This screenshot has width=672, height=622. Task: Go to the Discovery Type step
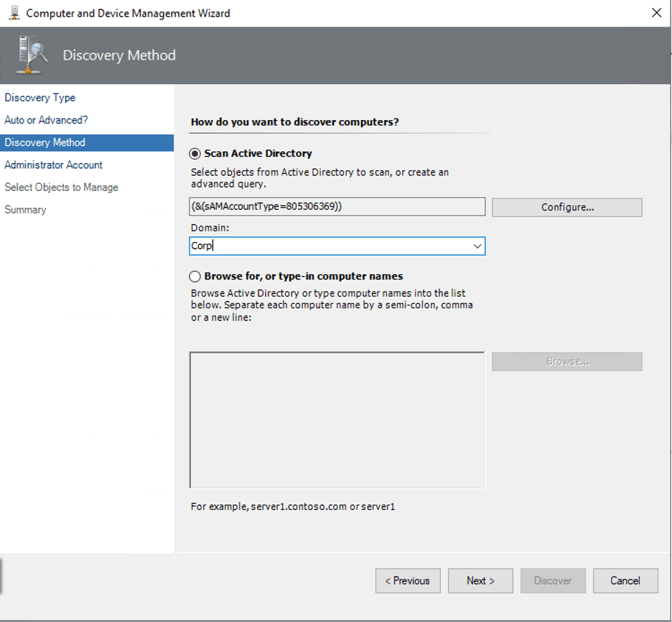40,98
